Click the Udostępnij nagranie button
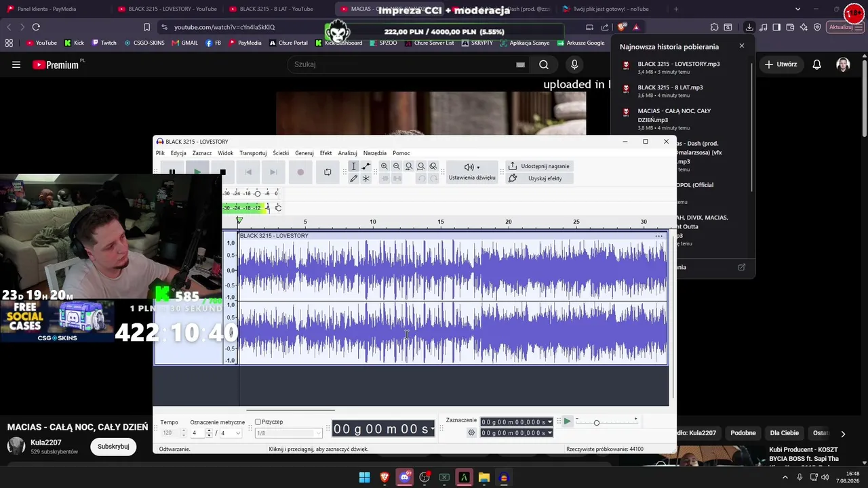The height and width of the screenshot is (488, 868). 539,166
